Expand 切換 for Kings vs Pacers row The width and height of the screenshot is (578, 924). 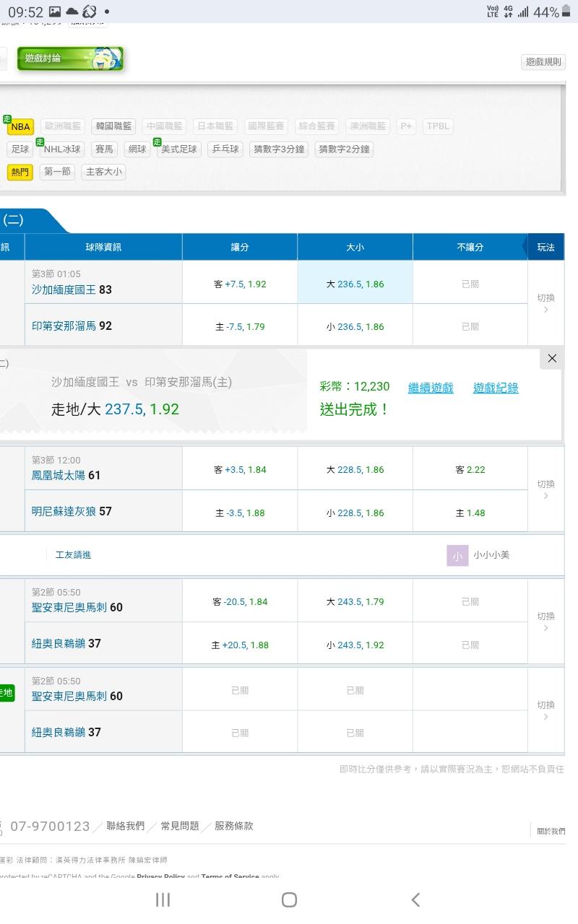pyautogui.click(x=545, y=303)
